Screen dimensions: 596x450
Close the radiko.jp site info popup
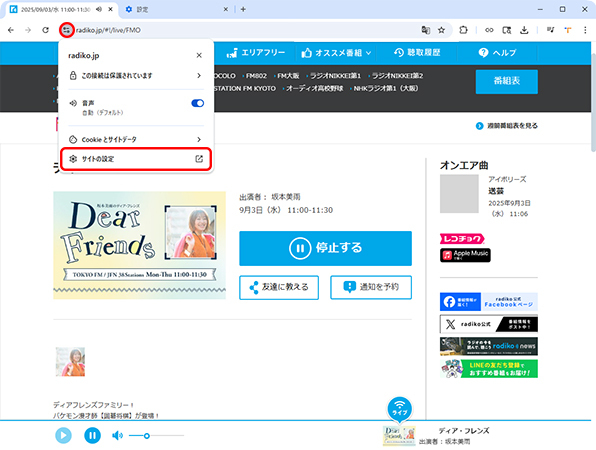(x=199, y=55)
